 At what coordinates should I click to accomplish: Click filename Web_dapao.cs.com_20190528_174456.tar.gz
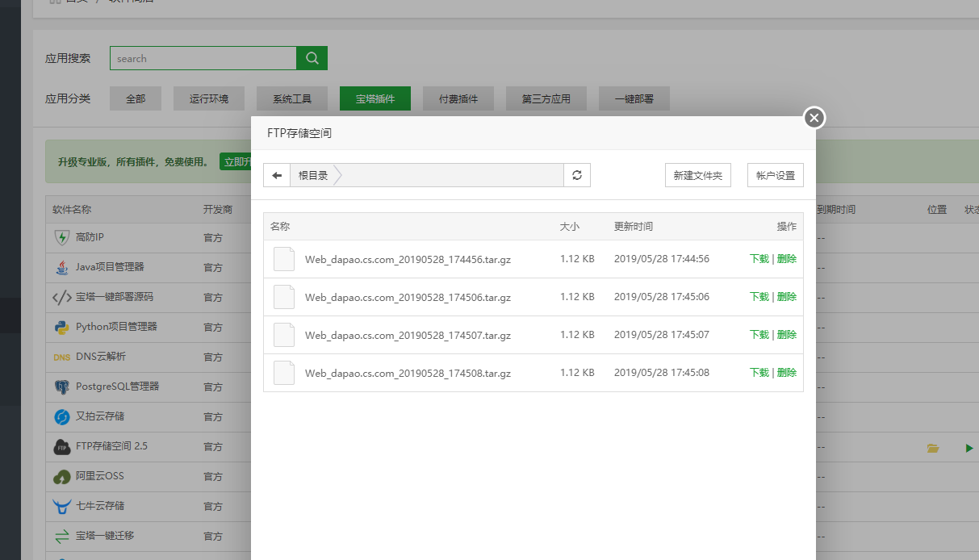[408, 260]
